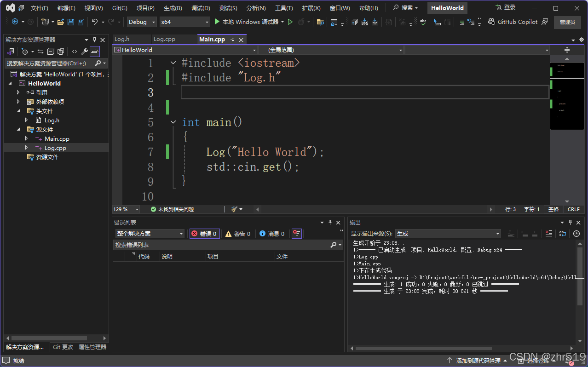Toggle the 消息 filter in the Error List
Image resolution: width=588 pixels, height=367 pixels.
271,233
